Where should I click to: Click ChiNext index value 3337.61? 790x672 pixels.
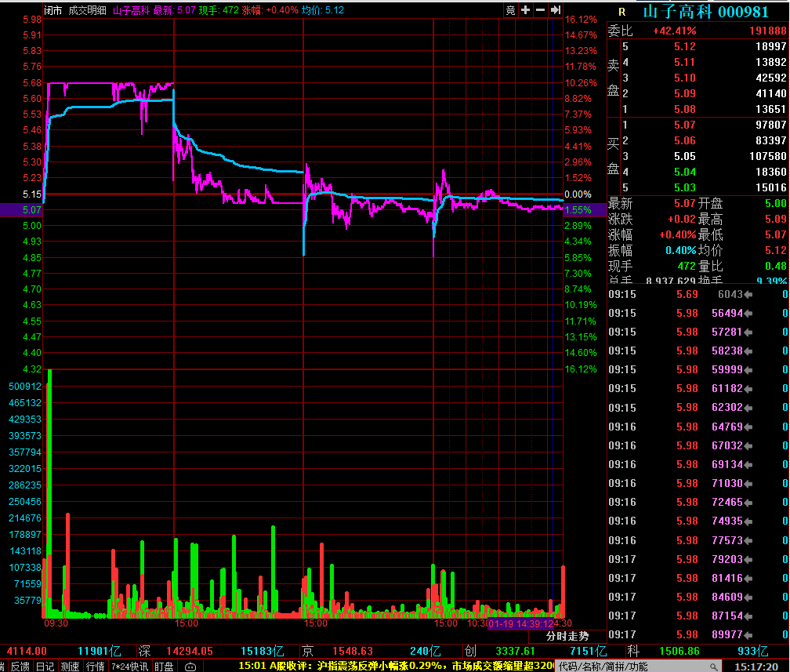coord(515,651)
